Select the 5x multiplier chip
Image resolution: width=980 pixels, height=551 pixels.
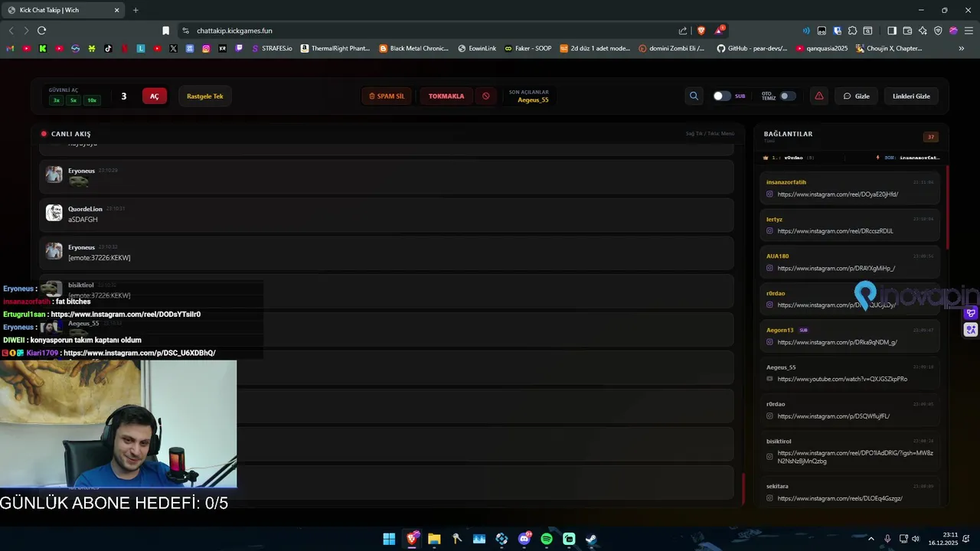tap(73, 100)
